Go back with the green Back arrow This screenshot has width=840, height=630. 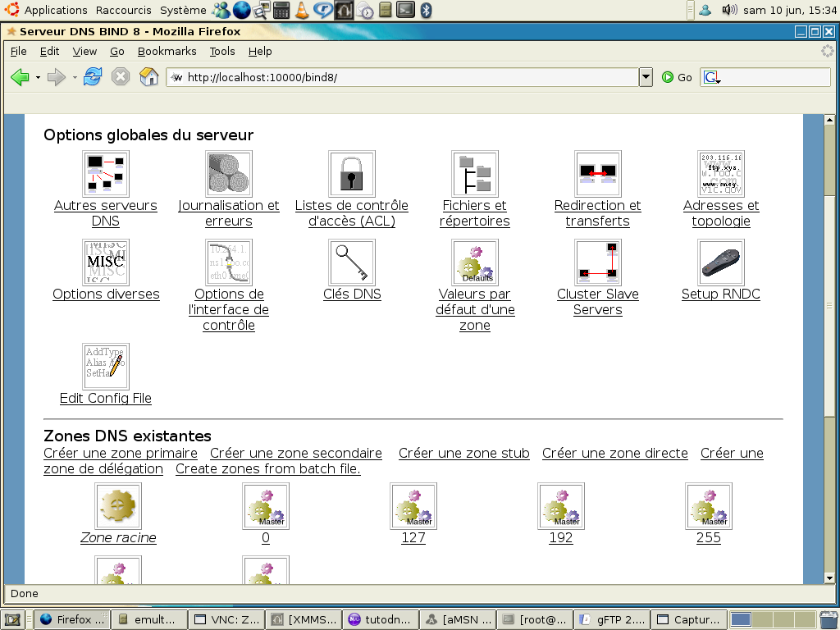pyautogui.click(x=21, y=77)
